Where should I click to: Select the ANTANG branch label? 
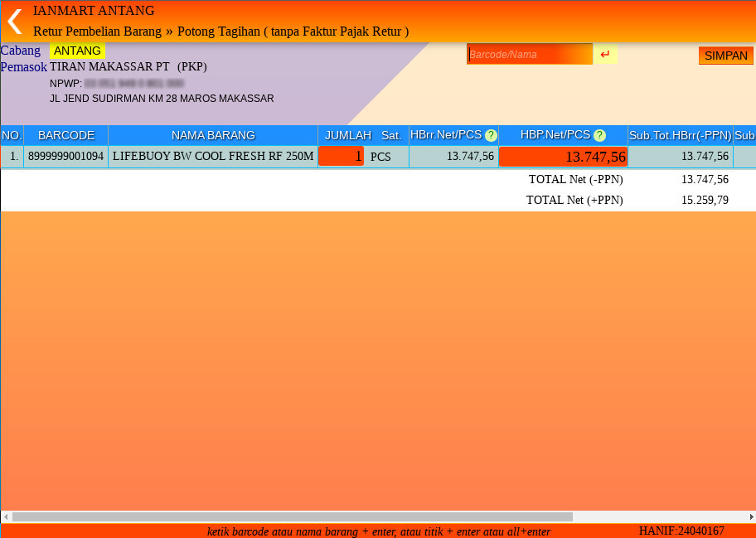pyautogui.click(x=77, y=51)
